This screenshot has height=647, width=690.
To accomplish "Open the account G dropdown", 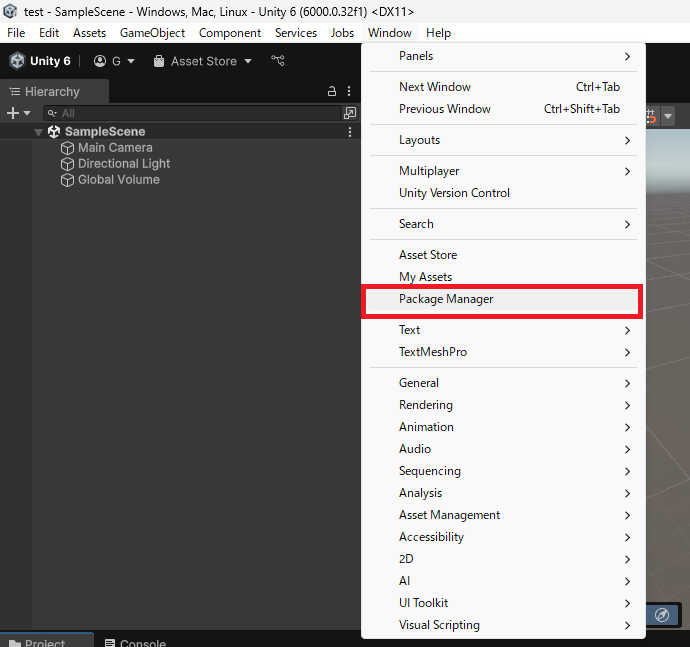I will [114, 61].
